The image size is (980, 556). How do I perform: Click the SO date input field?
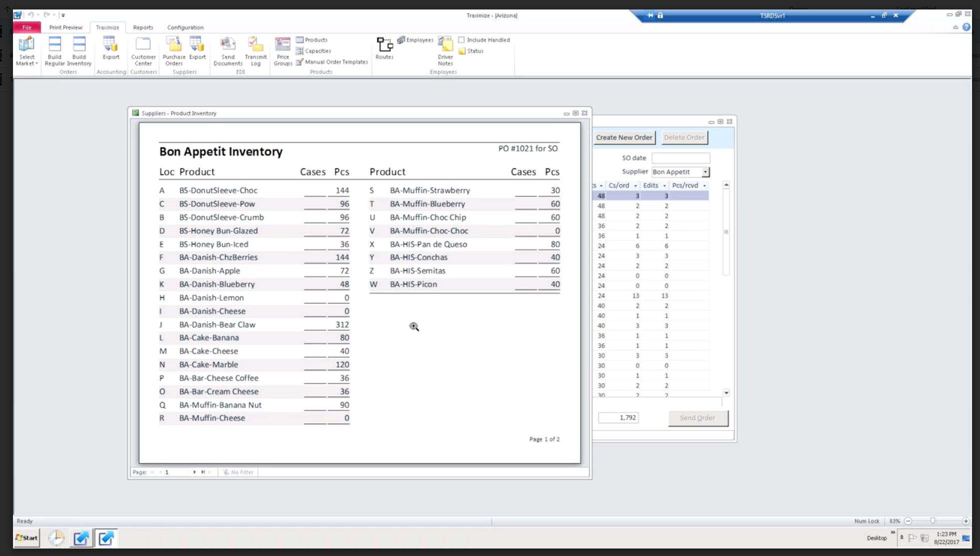coord(680,158)
